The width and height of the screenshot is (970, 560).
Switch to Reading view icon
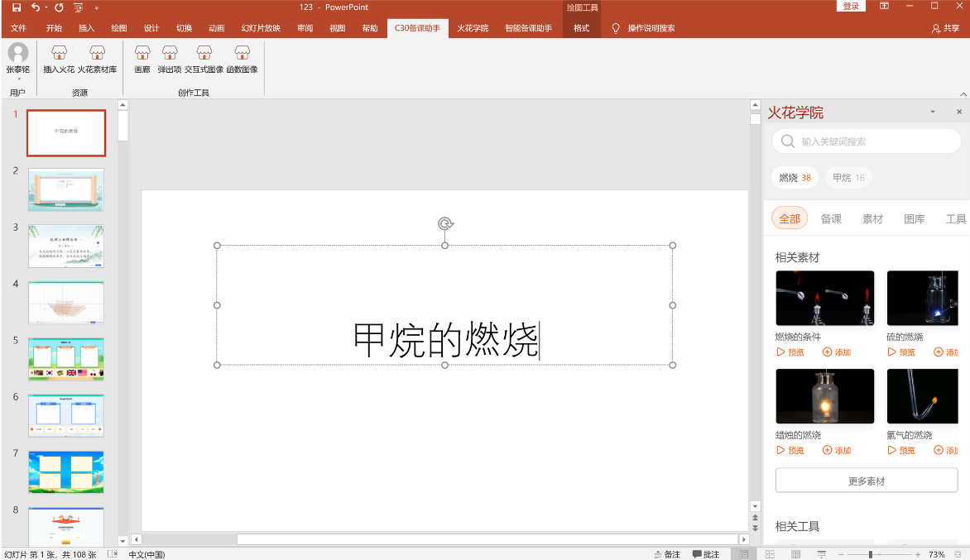[x=795, y=554]
